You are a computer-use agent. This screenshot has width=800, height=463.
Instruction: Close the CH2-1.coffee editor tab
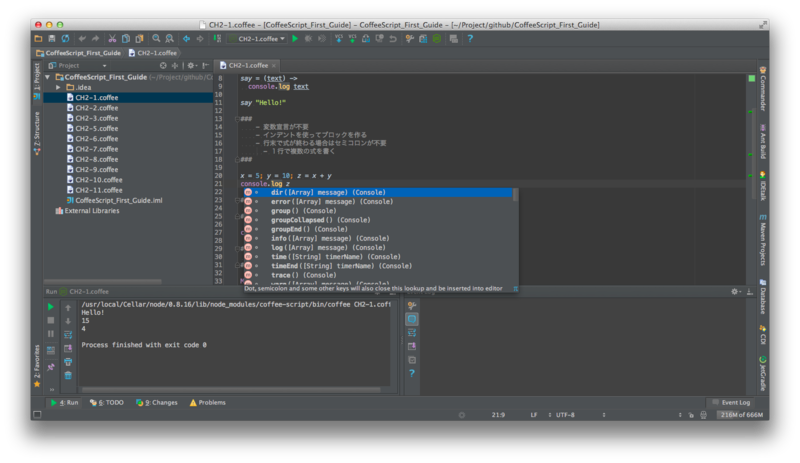[x=274, y=65]
